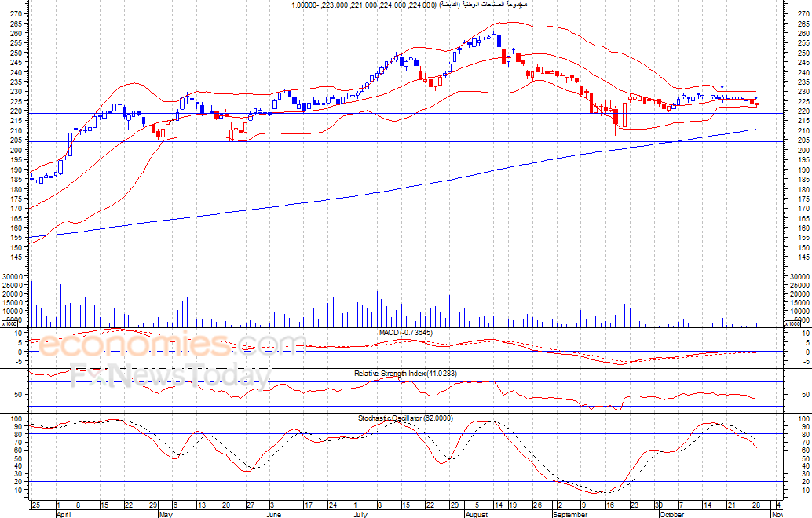Select the May month label
The height and width of the screenshot is (518, 812).
pos(166,514)
